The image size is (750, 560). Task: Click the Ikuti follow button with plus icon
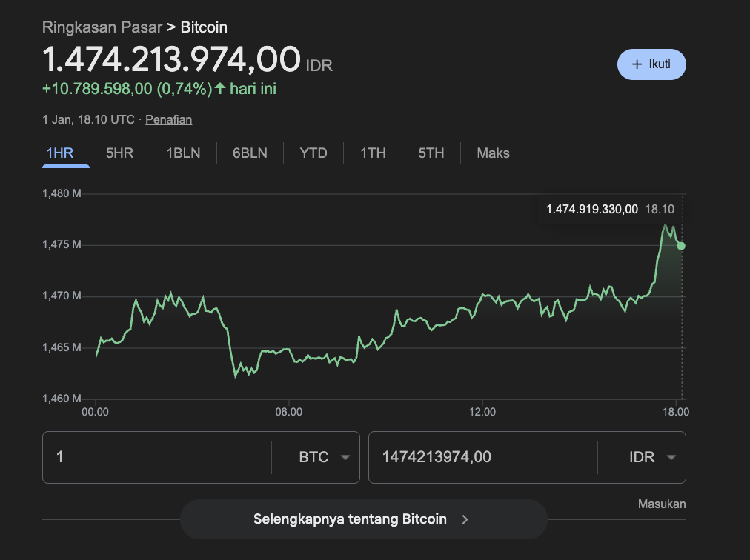point(651,64)
